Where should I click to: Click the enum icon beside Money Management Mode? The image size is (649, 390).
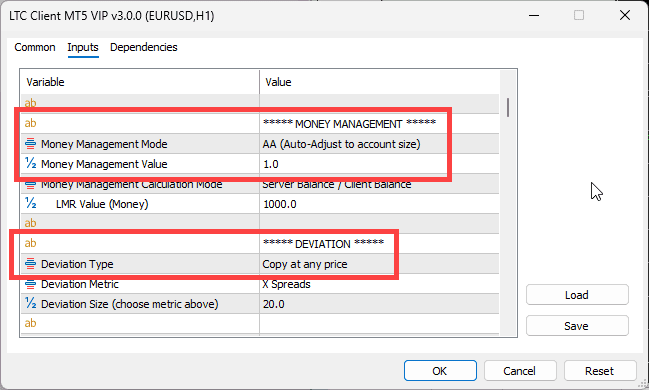(30, 144)
